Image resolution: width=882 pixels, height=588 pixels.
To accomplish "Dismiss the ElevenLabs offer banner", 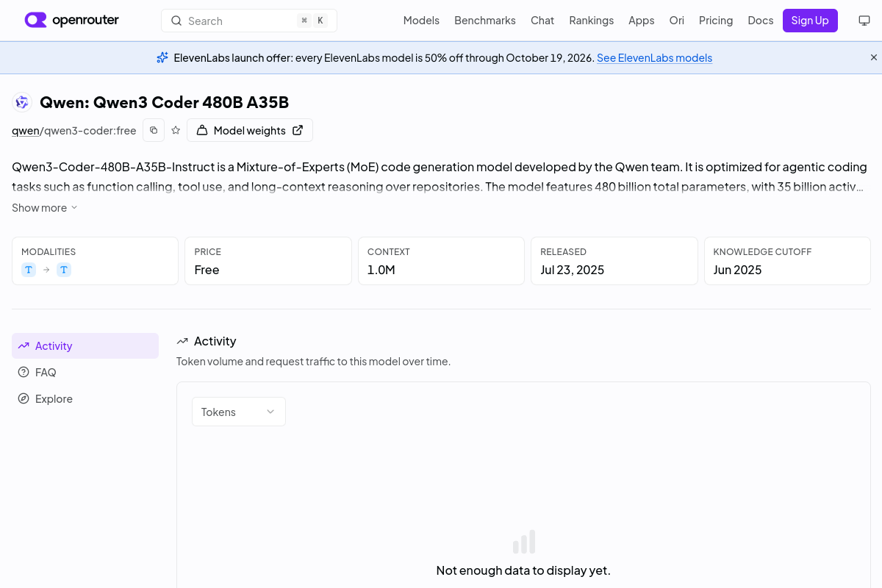I will click(874, 57).
